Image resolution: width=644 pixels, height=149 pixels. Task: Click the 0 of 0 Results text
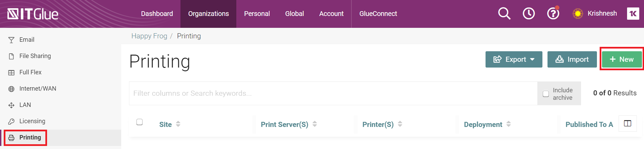point(615,93)
